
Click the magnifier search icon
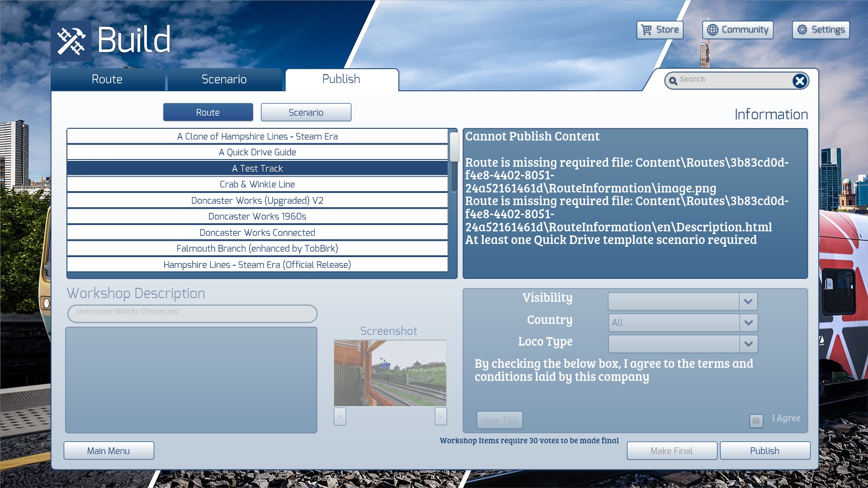pos(673,81)
